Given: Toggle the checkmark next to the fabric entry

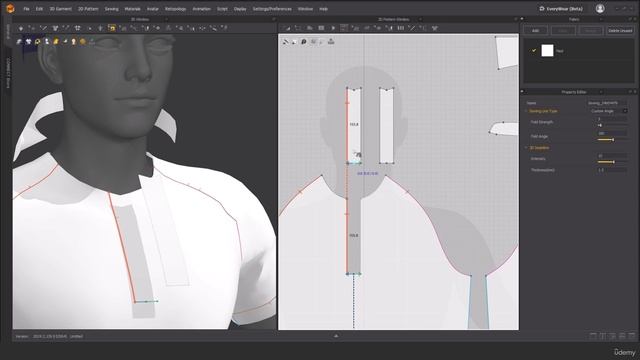Looking at the screenshot, I should 533,51.
